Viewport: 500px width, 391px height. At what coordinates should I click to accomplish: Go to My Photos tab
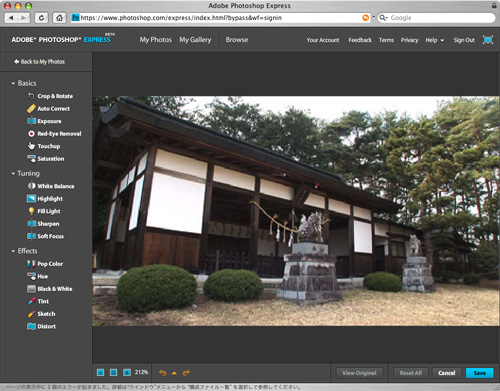155,40
